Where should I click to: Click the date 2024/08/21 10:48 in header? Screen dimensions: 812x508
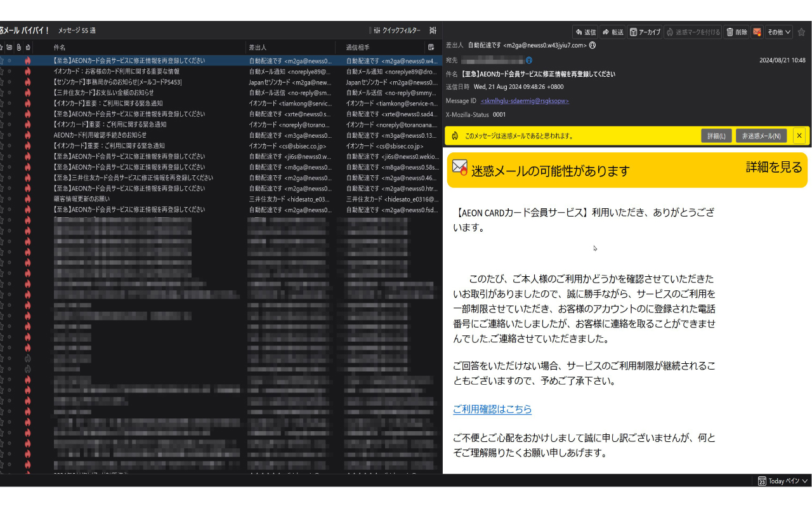tap(782, 60)
